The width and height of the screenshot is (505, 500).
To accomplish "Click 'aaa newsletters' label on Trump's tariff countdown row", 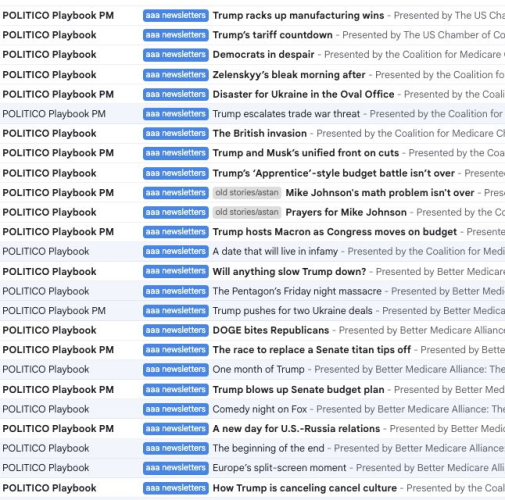I will point(176,35).
